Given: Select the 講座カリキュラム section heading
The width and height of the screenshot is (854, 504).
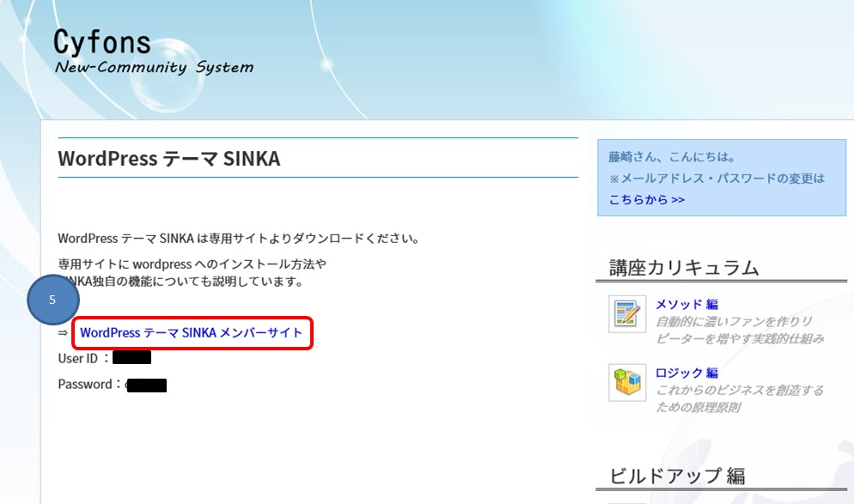Looking at the screenshot, I should tap(682, 266).
